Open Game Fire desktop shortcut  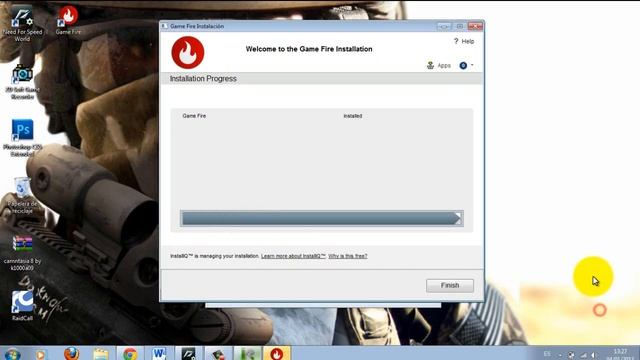click(68, 20)
